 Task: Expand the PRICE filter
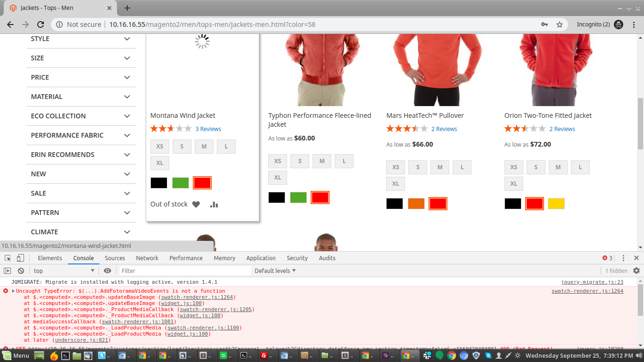(81, 77)
